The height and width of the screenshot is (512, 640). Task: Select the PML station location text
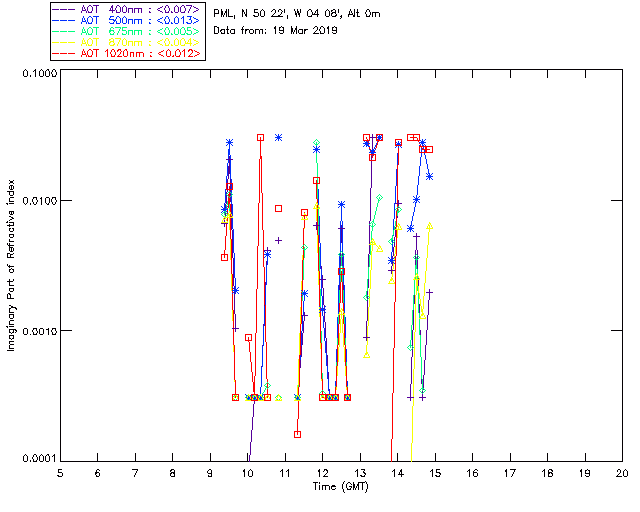click(x=297, y=14)
